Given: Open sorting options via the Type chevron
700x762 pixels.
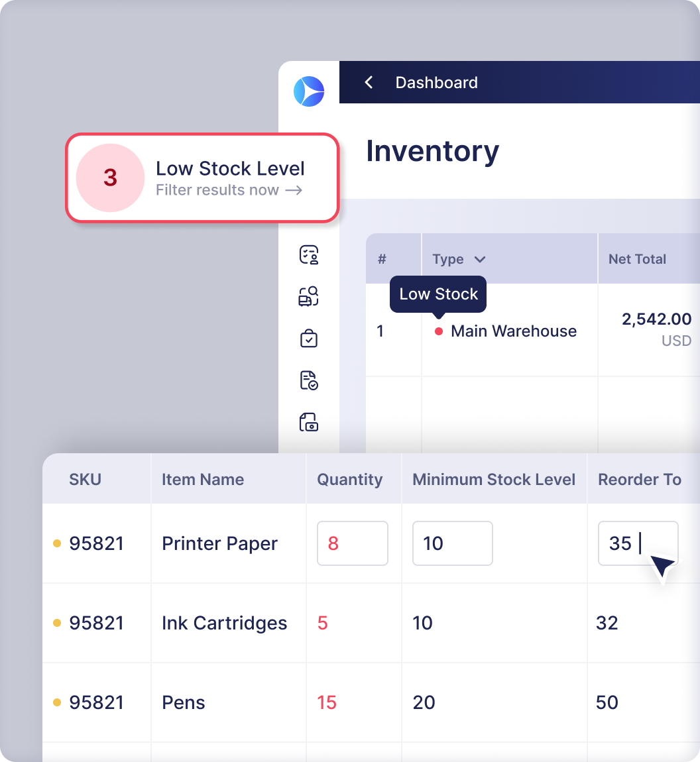Looking at the screenshot, I should tap(479, 259).
